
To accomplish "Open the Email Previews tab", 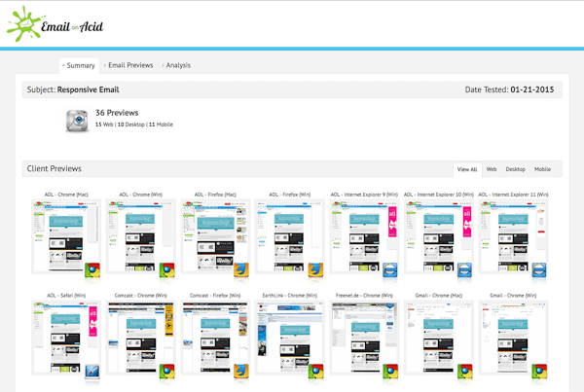I will coord(129,65).
